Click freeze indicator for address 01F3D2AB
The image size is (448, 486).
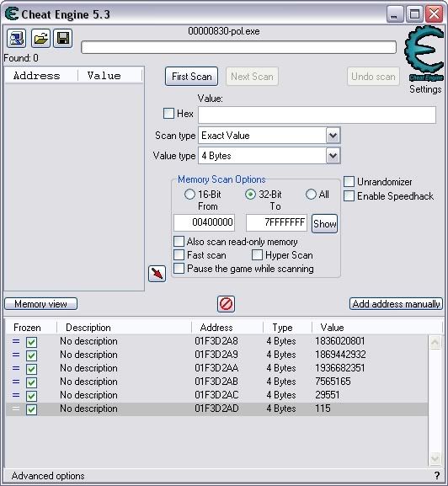pyautogui.click(x=16, y=382)
